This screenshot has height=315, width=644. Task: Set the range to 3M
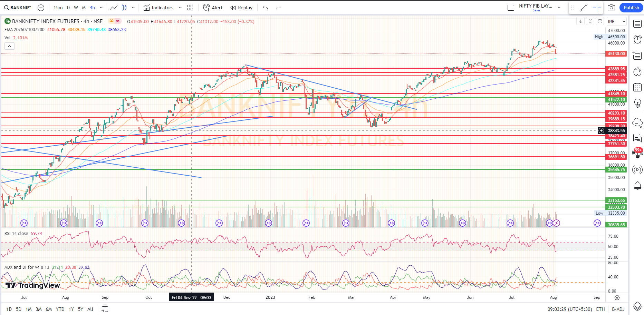pos(39,309)
